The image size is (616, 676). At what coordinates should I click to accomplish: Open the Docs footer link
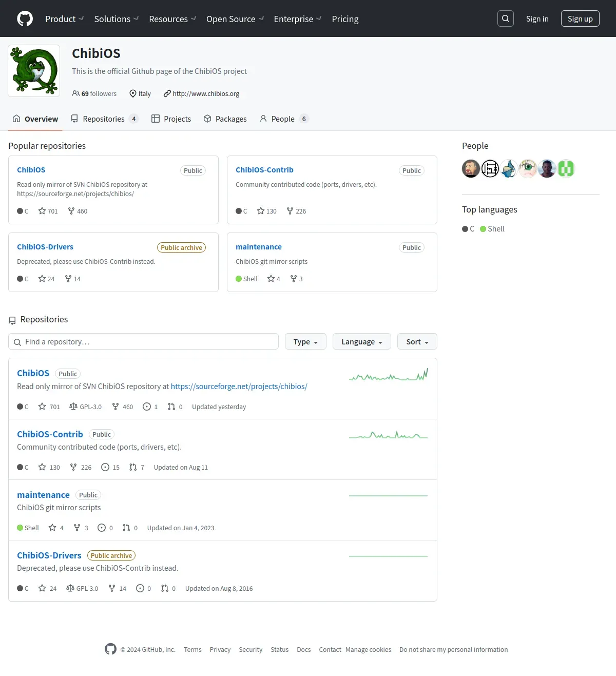click(x=304, y=649)
